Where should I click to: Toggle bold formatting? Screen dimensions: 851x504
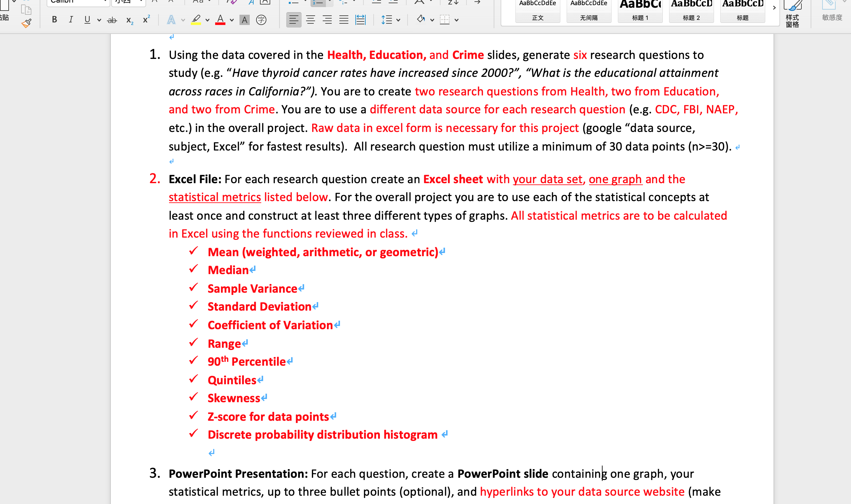pyautogui.click(x=54, y=20)
